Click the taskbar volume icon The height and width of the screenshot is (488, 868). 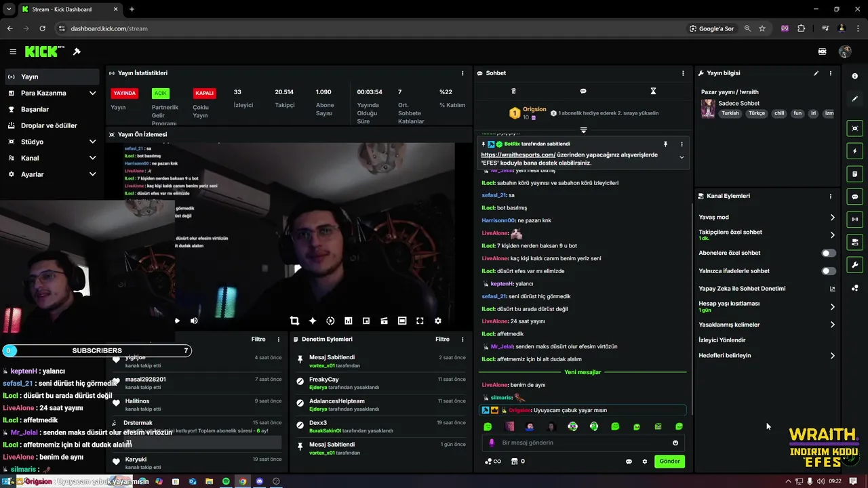821,481
